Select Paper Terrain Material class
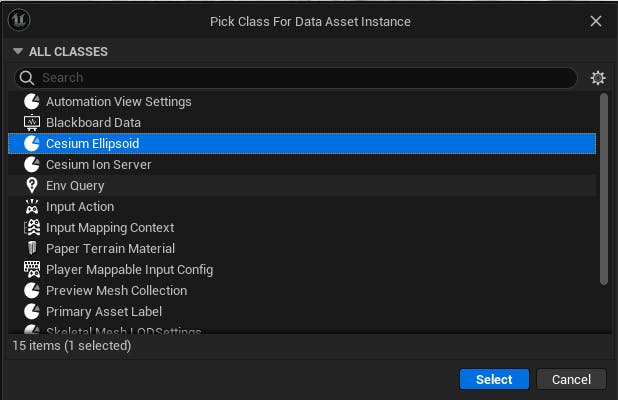Image resolution: width=618 pixels, height=400 pixels. pyautogui.click(x=302, y=248)
